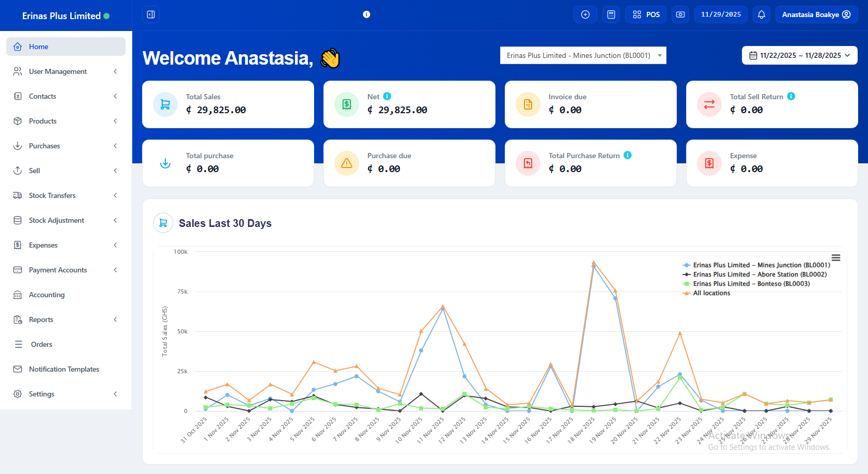Click the Net info icon
868x474 pixels.
click(x=387, y=96)
